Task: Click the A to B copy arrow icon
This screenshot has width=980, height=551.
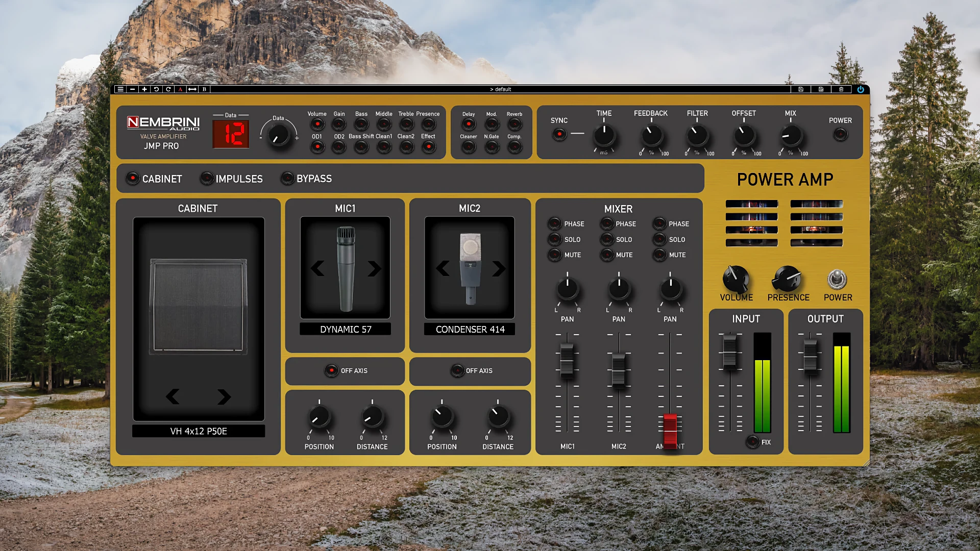Action: coord(192,89)
